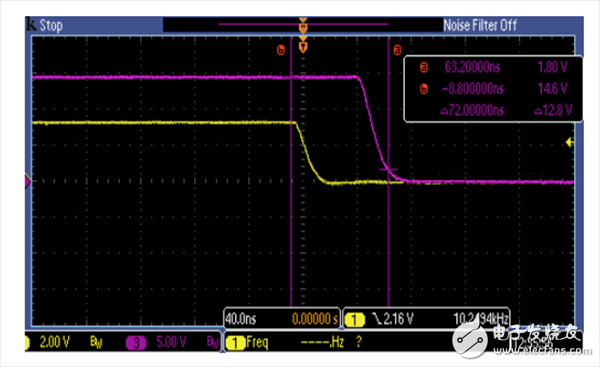Click the 0.00000 s delay readout
This screenshot has width=600, height=367.
(x=315, y=319)
